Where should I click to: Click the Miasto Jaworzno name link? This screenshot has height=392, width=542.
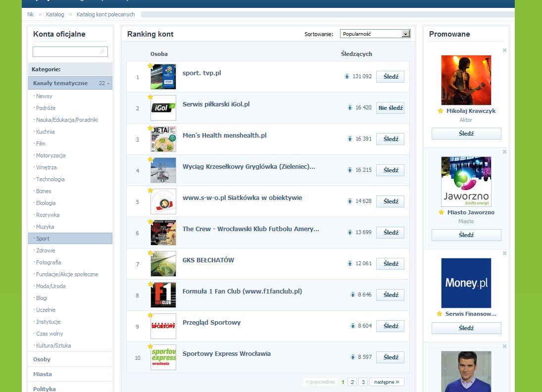(x=471, y=212)
